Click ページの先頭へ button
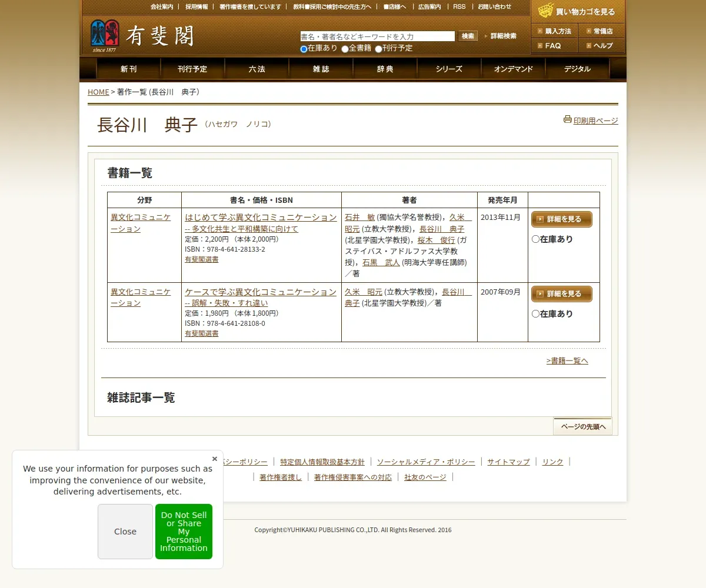Screen dimensions: 706x588 click(x=582, y=426)
